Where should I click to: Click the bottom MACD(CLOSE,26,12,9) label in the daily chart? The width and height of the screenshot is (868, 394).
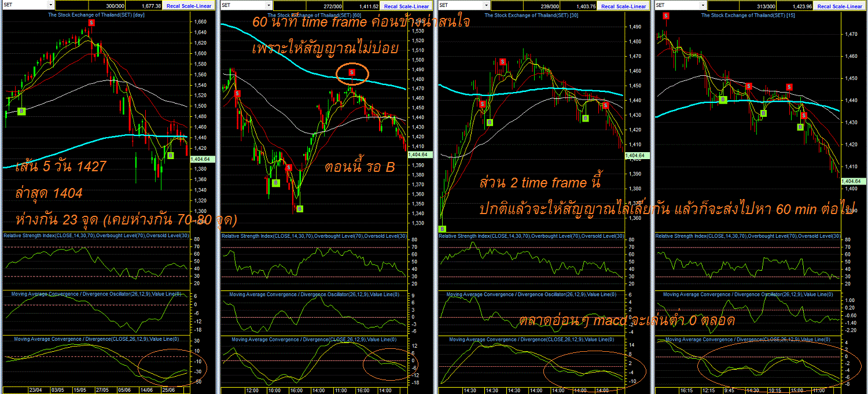click(x=96, y=339)
